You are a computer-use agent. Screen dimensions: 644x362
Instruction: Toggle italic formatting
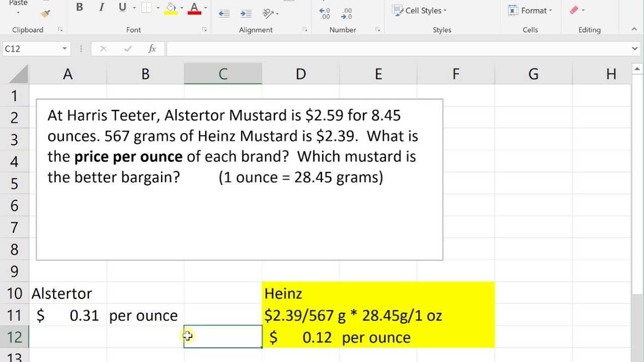102,8
